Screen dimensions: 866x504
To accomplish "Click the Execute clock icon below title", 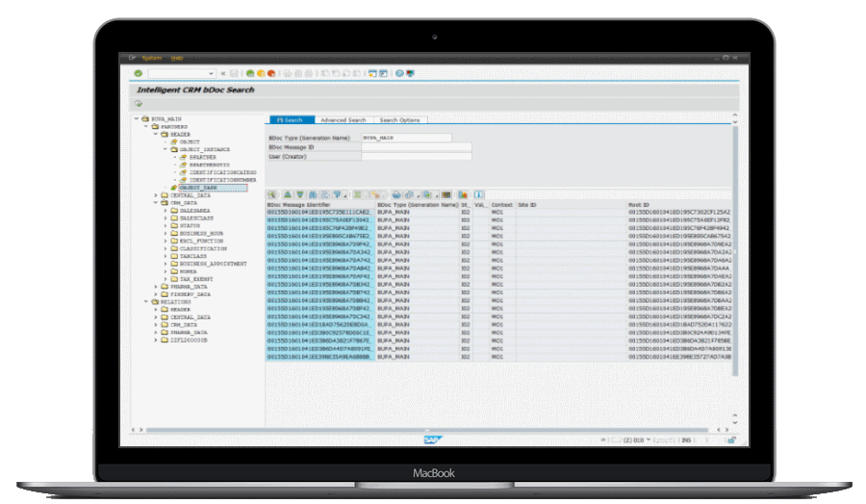I will coord(138,103).
